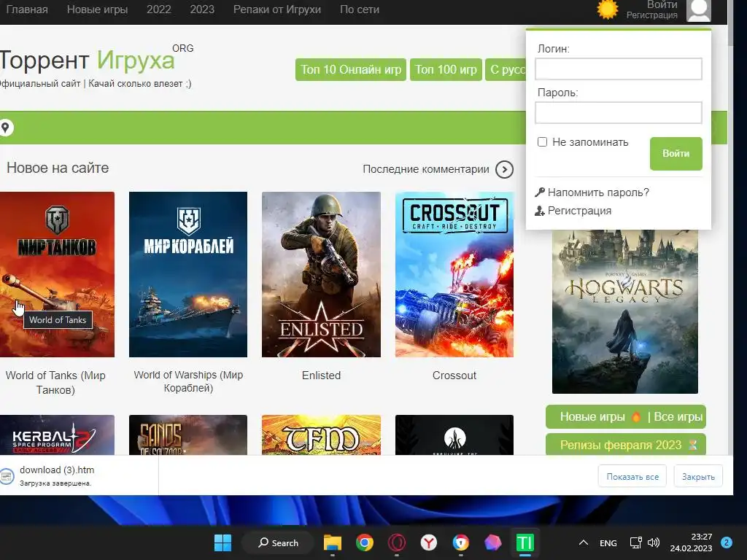Focus the Логин input field
The height and width of the screenshot is (560, 747).
[619, 69]
